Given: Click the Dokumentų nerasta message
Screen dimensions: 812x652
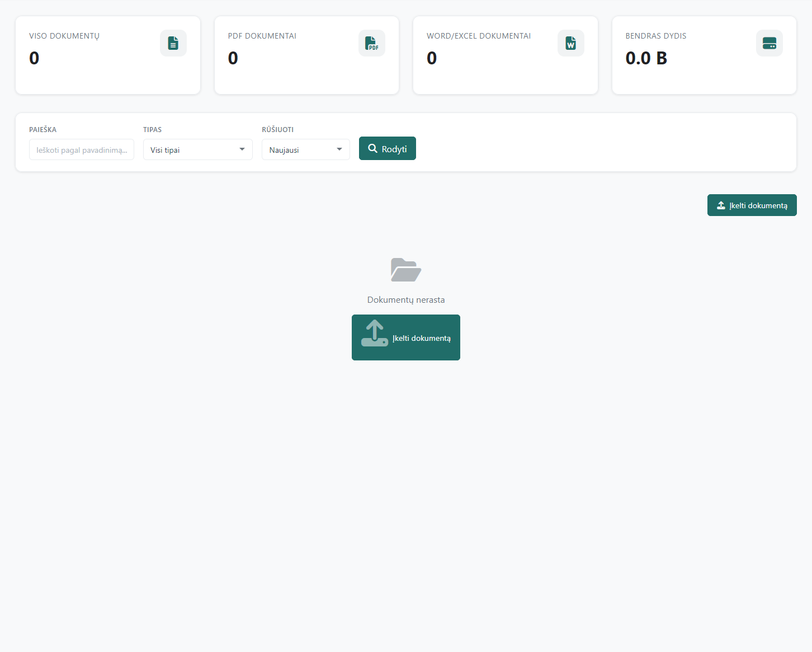Looking at the screenshot, I should [406, 300].
